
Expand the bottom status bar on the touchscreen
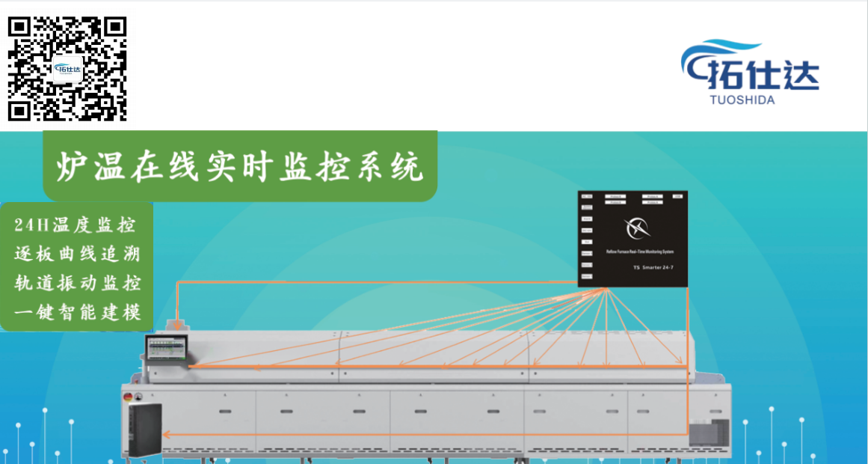coord(167,358)
